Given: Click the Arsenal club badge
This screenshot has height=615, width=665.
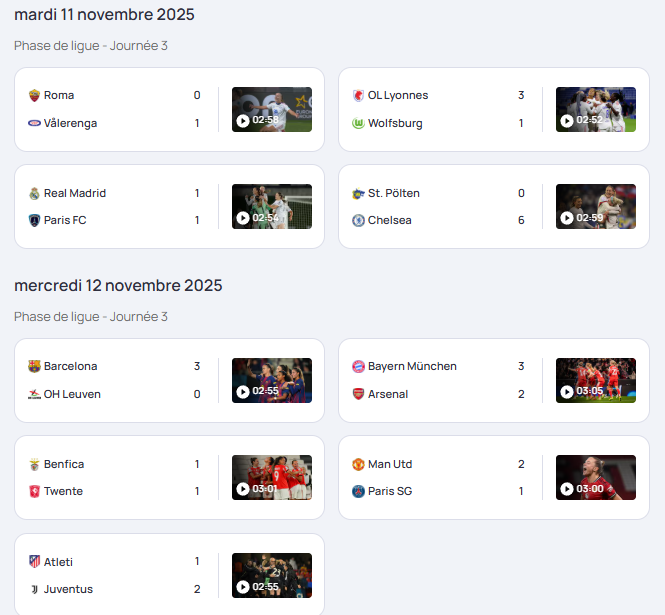Looking at the screenshot, I should (x=358, y=394).
